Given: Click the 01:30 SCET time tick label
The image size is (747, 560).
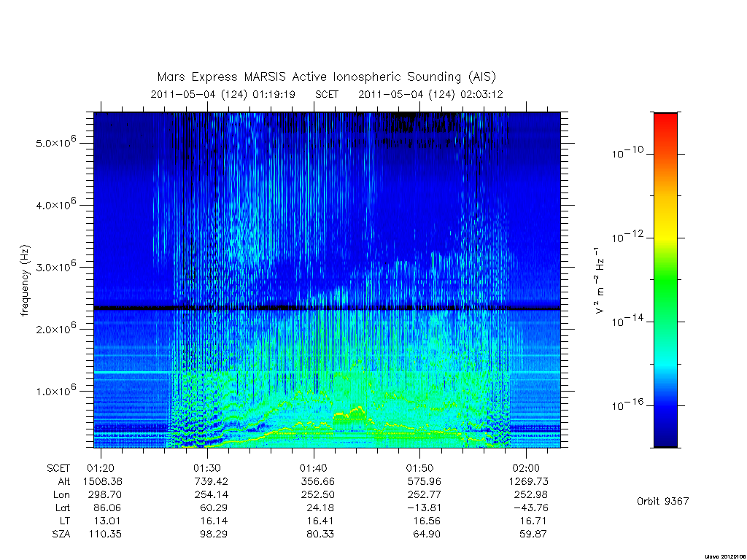Looking at the screenshot, I should click(x=206, y=468).
